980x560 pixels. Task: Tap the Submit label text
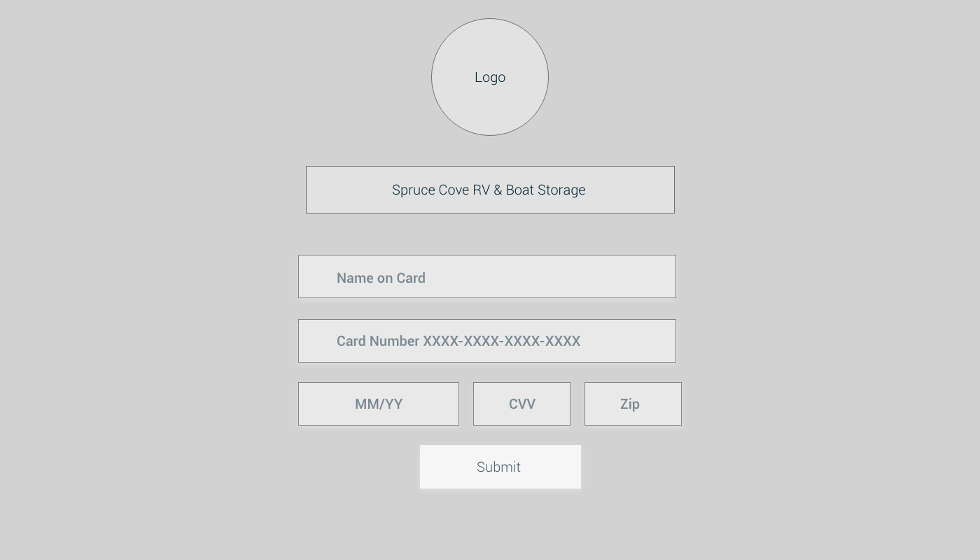pyautogui.click(x=498, y=467)
